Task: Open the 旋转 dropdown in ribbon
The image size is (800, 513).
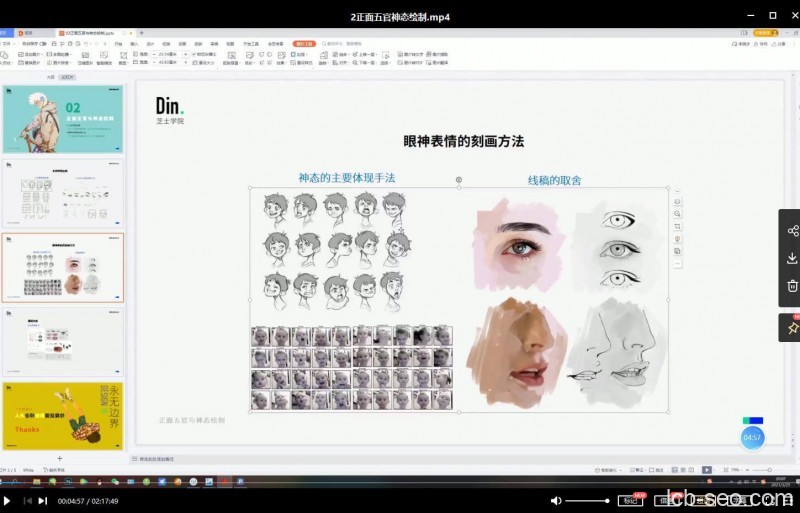Action: pyautogui.click(x=323, y=57)
